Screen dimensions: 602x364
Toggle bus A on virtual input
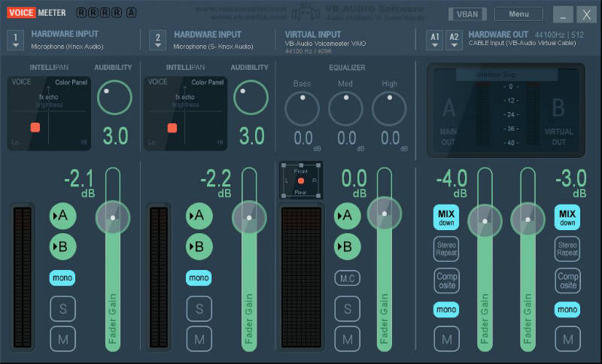[x=348, y=216]
